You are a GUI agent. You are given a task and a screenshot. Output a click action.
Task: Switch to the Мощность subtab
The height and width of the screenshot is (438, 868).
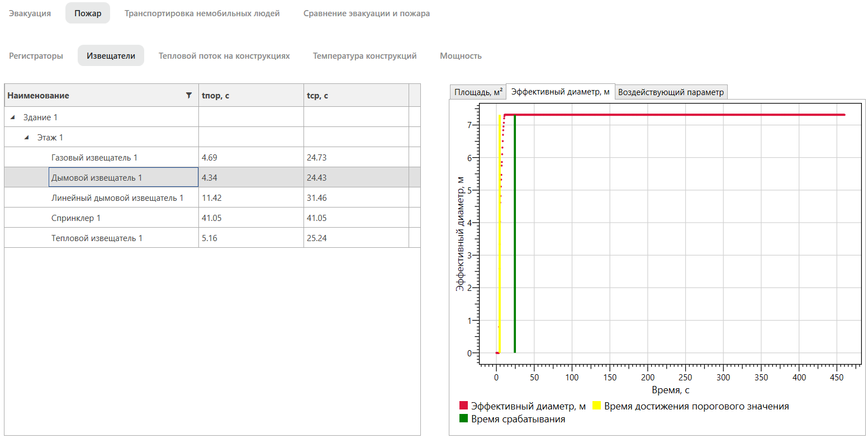point(461,56)
